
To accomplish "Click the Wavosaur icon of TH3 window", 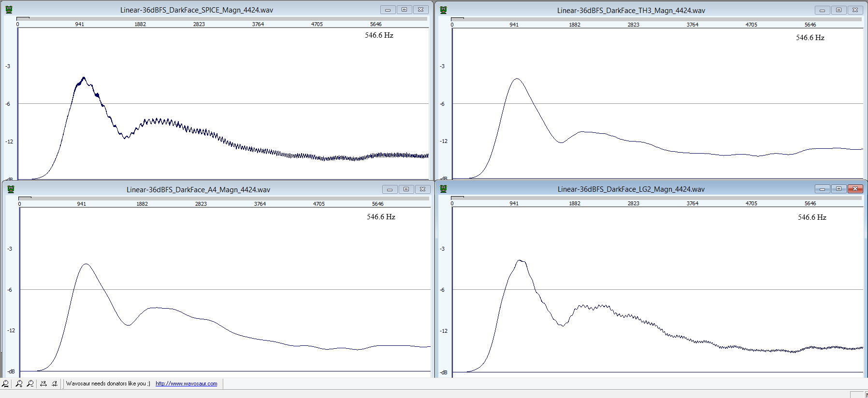I will pos(444,10).
